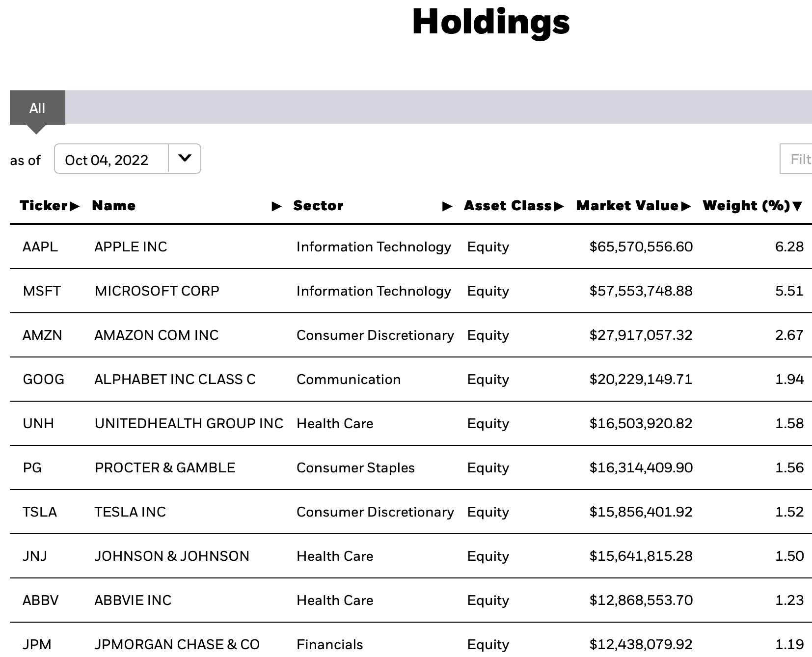This screenshot has height=657, width=812.
Task: Click ALPHABET INC CLASS C name
Action: (175, 379)
